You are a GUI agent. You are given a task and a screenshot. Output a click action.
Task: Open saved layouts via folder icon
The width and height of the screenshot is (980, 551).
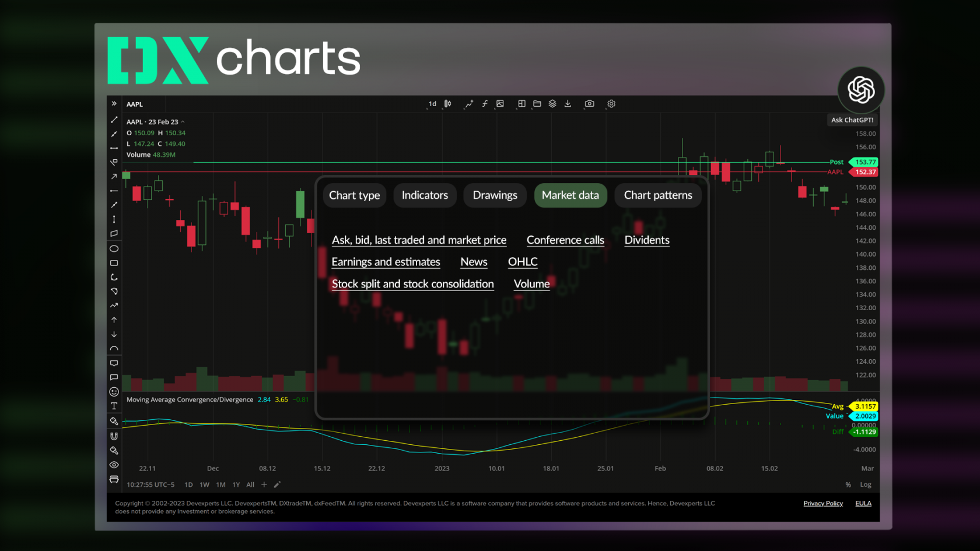[x=537, y=104]
